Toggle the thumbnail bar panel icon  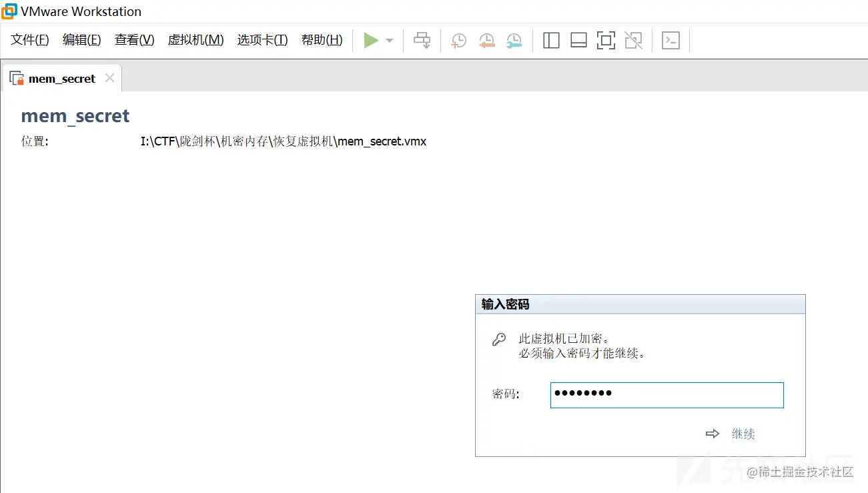pos(578,41)
